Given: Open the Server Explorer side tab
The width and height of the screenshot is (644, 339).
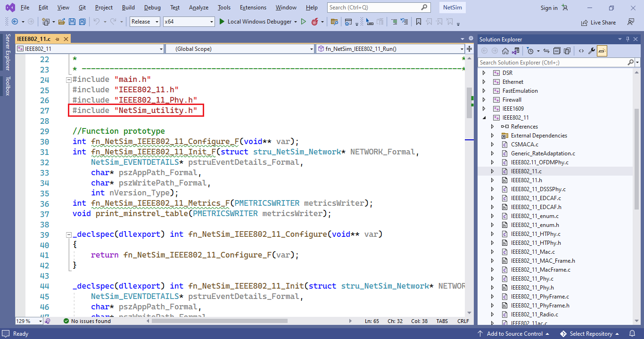Looking at the screenshot, I should [7, 52].
